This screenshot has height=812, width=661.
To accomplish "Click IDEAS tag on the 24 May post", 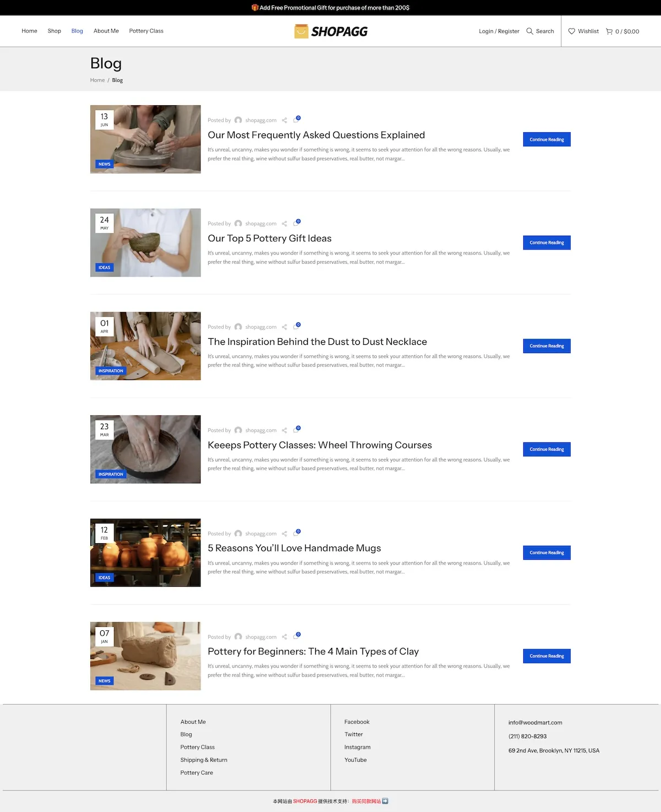I will [x=105, y=268].
